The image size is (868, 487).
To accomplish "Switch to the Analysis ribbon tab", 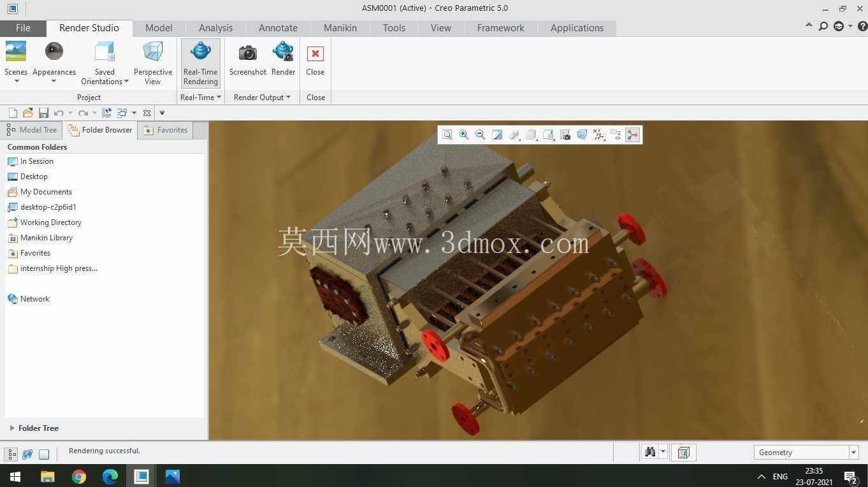I will (215, 28).
